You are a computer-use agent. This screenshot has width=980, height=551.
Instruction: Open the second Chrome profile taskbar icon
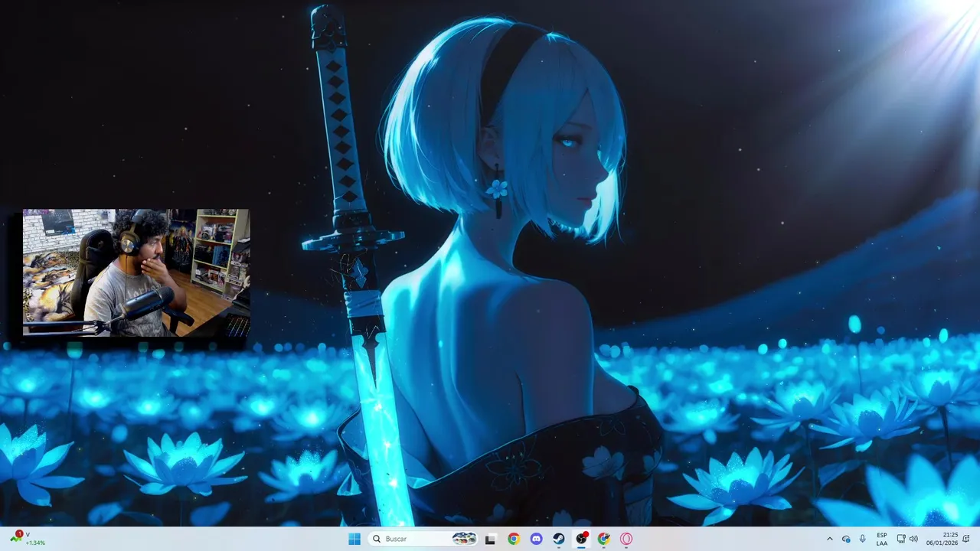pos(604,539)
